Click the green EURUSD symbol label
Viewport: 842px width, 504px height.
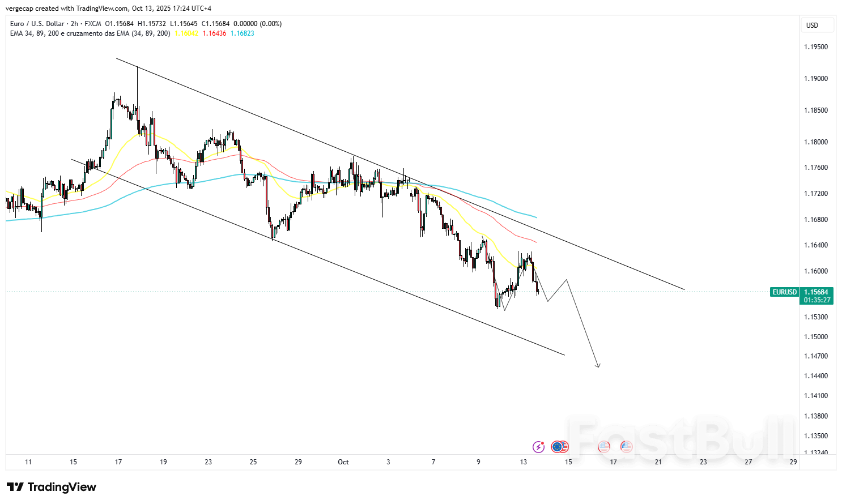784,292
